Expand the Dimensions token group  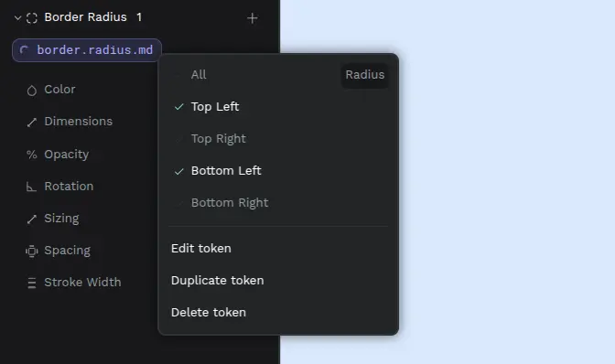point(79,122)
